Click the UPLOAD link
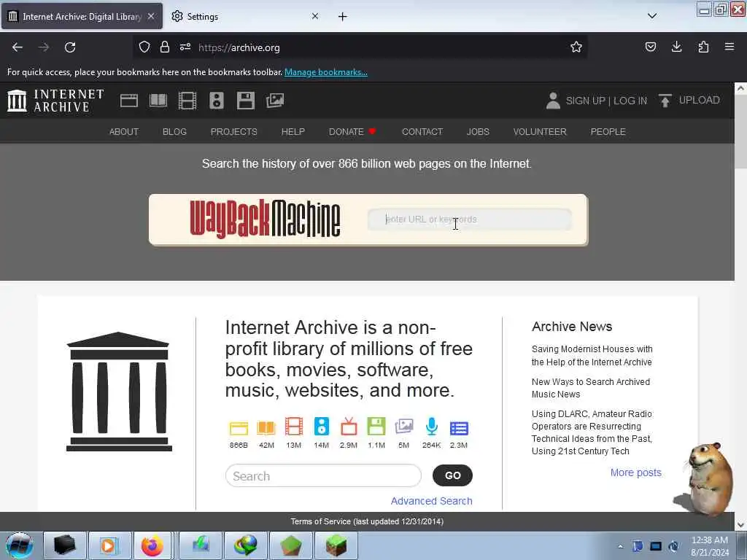Screen dimensions: 747x560 (x=699, y=100)
